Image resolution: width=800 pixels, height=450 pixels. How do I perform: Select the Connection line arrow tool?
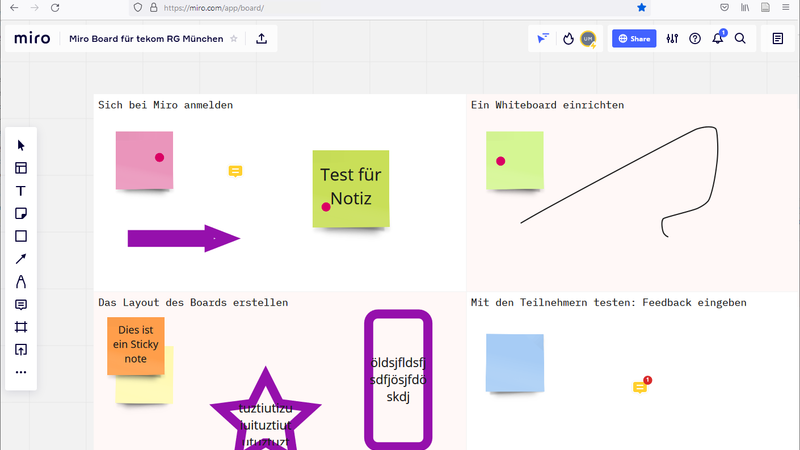21,259
